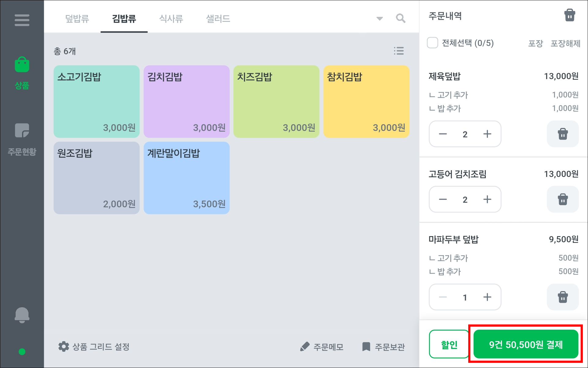Switch to list view layout

point(399,51)
